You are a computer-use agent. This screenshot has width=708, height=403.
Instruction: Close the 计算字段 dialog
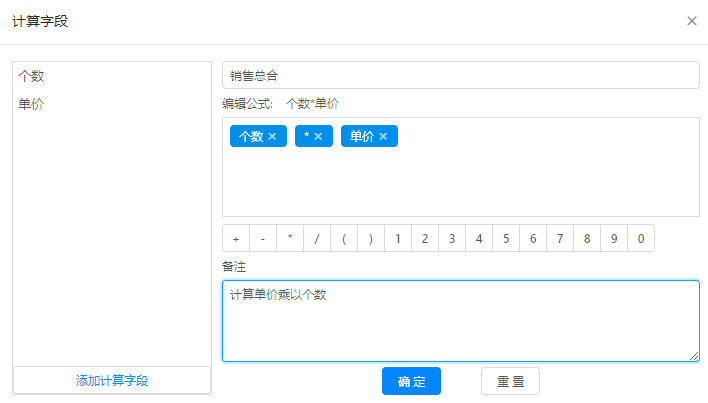click(691, 21)
